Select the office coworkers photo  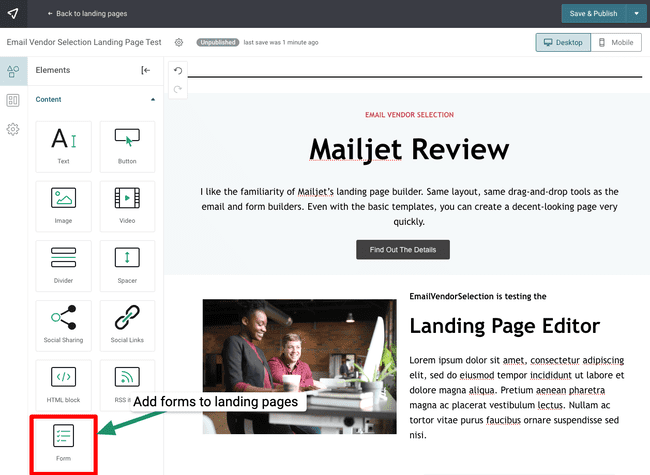299,366
